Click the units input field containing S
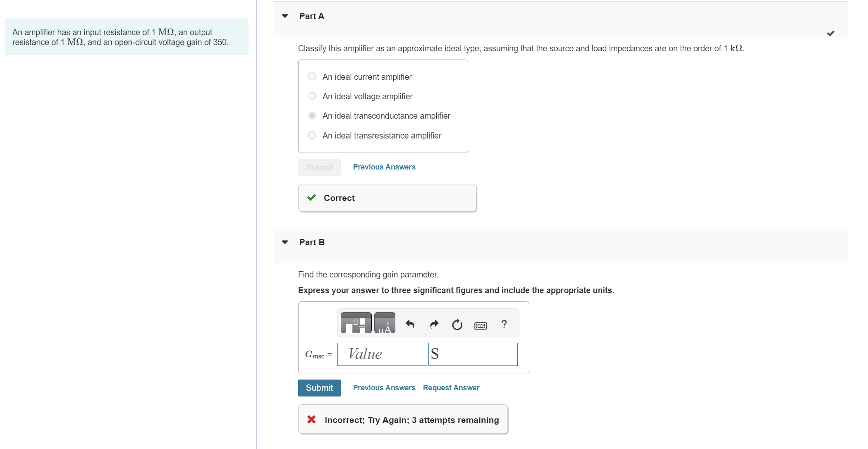Viewport: 868px width, 449px height. click(473, 354)
